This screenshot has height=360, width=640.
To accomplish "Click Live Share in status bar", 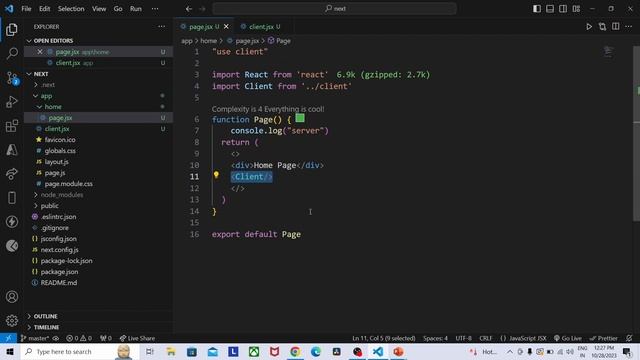I will pos(137,338).
